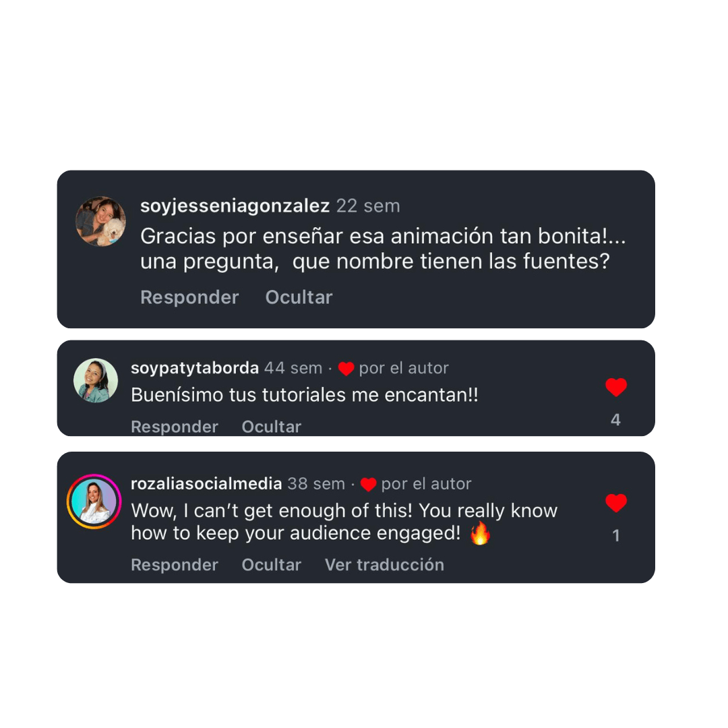Viewport: 728px width, 728px height.
Task: Open the soypatytaborda username link
Action: (195, 368)
